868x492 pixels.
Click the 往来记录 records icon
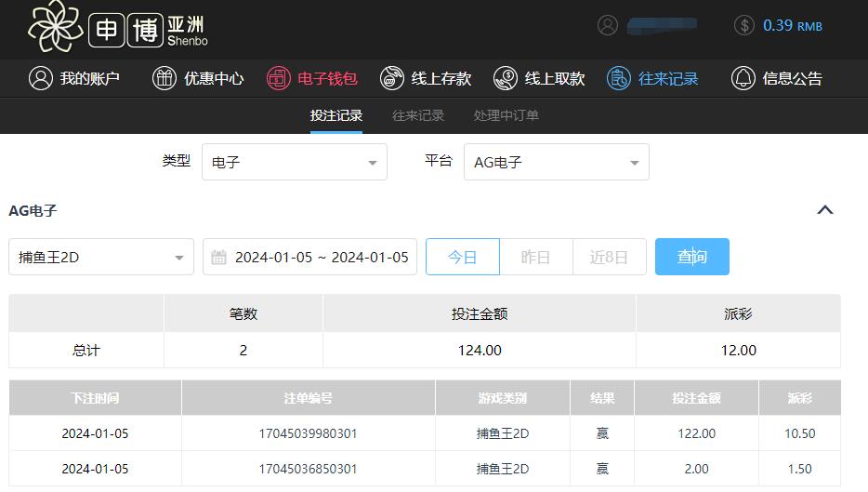[x=619, y=78]
